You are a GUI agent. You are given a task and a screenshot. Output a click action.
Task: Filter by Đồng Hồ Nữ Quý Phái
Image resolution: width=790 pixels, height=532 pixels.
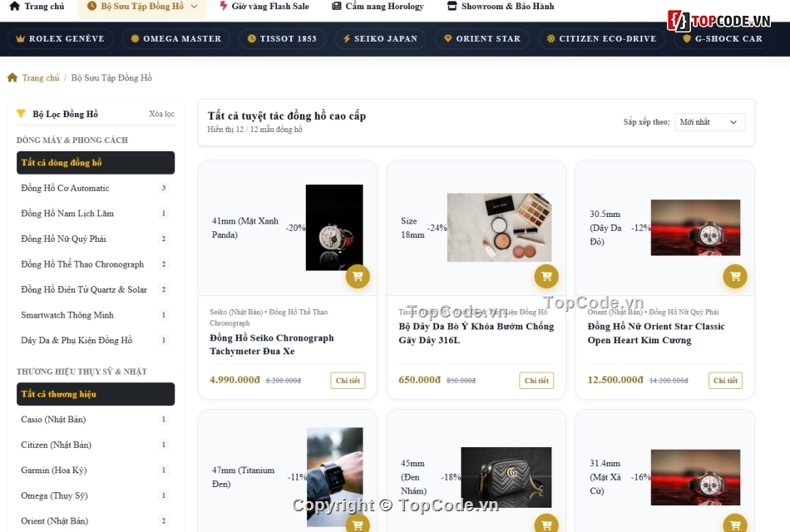96,239
